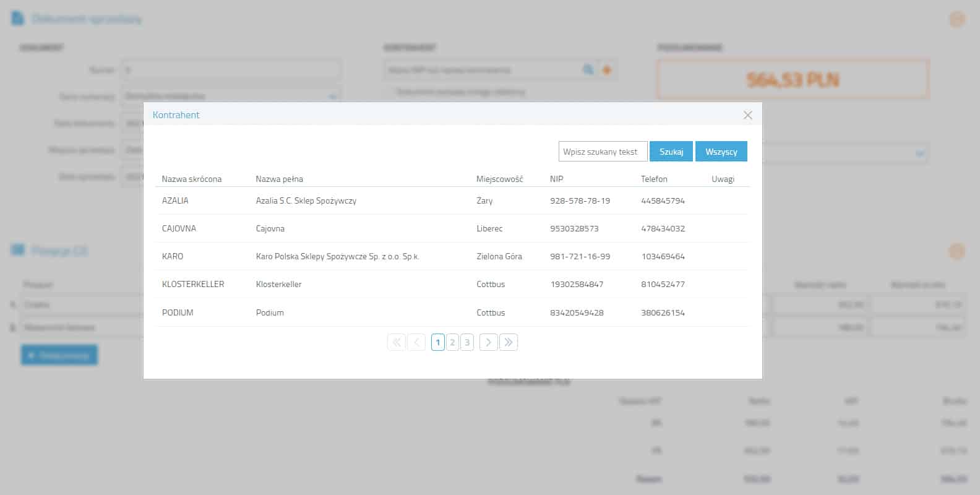Select the KLOSTERKELLER contractor row
Image resolution: width=980 pixels, height=495 pixels.
pyautogui.click(x=452, y=284)
